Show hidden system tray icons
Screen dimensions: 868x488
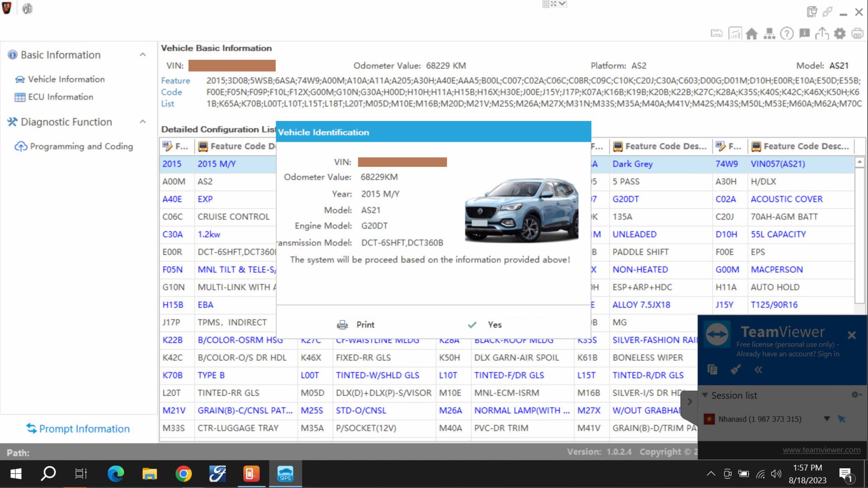click(711, 474)
